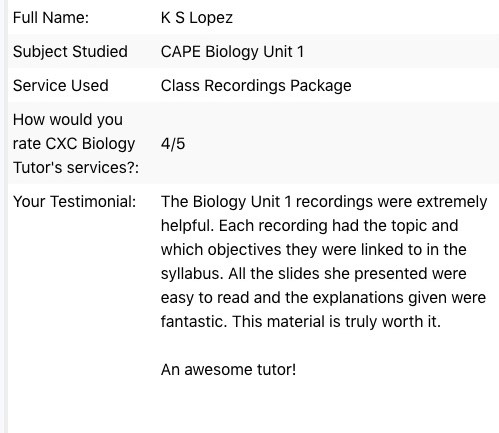Select Class Recordings Package text

click(x=256, y=86)
